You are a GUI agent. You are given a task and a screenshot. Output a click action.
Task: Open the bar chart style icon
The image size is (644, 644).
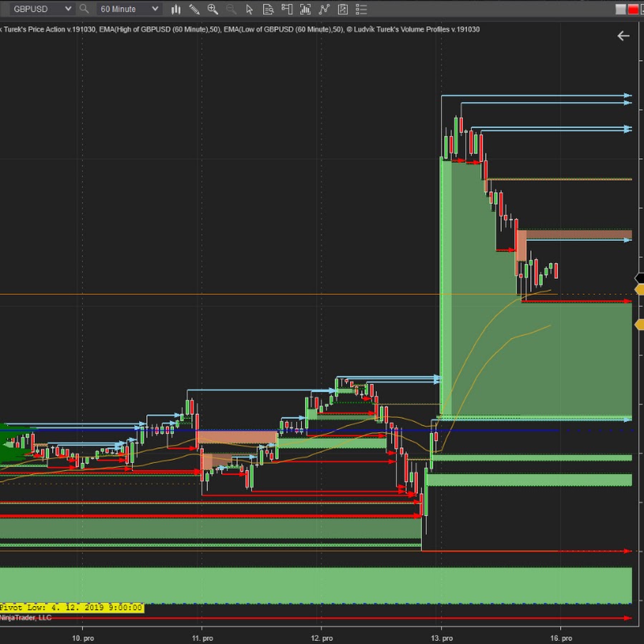tap(175, 9)
